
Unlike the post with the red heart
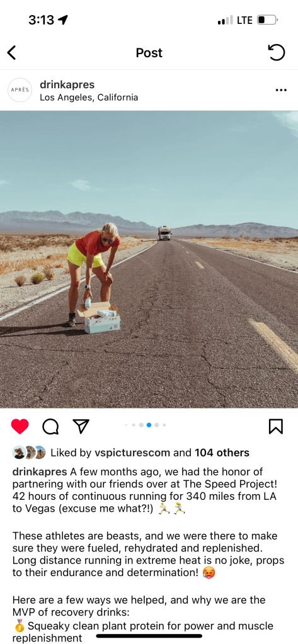tap(20, 426)
